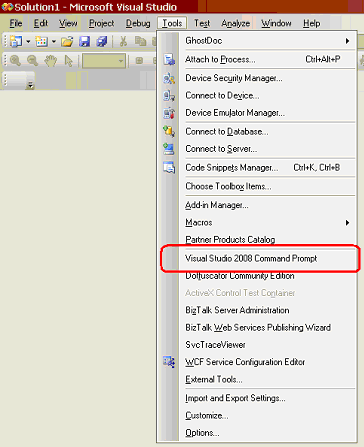Viewport: 364px width, 447px height.
Task: Open the toolbar options overflow arrow
Action: tap(30, 86)
